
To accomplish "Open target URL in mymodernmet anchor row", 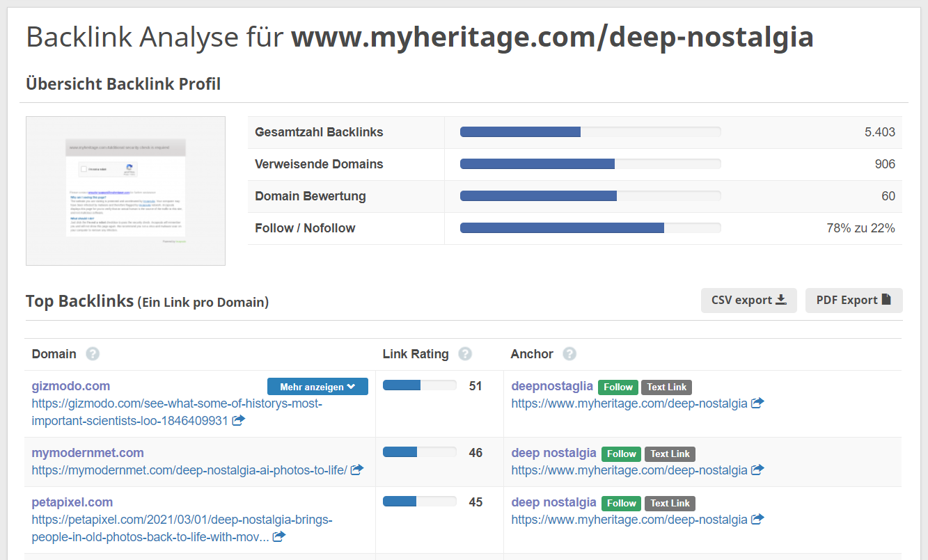I will point(629,470).
